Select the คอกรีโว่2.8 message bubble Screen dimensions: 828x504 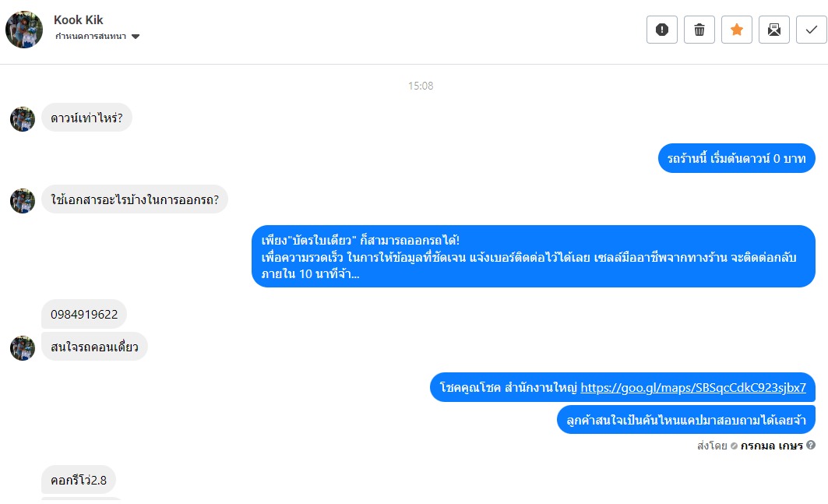tap(79, 480)
